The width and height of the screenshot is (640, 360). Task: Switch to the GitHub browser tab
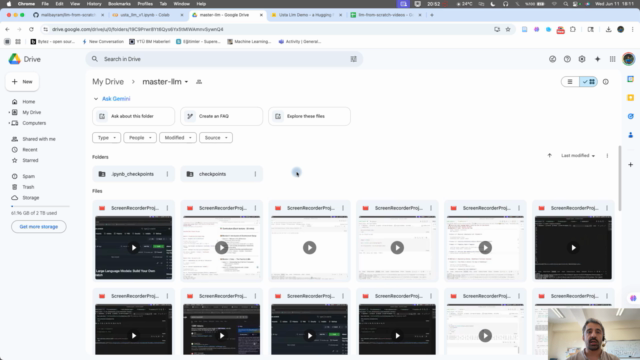point(68,15)
